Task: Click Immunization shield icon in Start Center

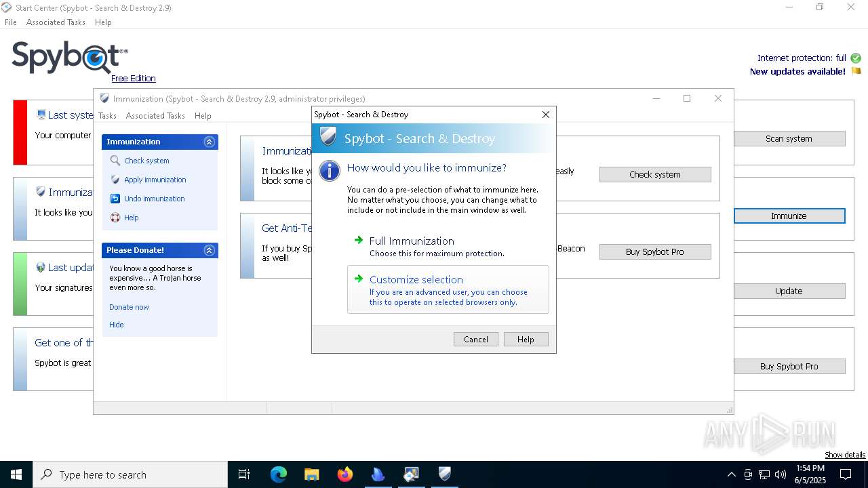Action: pos(41,192)
